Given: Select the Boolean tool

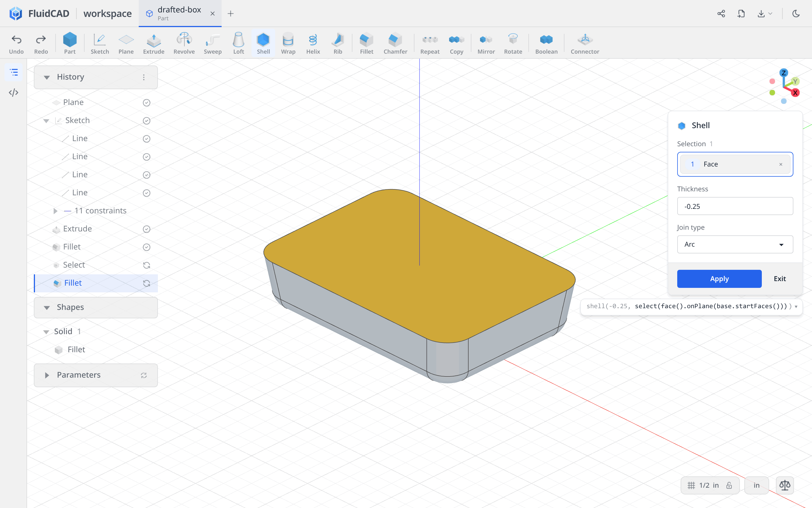Looking at the screenshot, I should pos(546,43).
